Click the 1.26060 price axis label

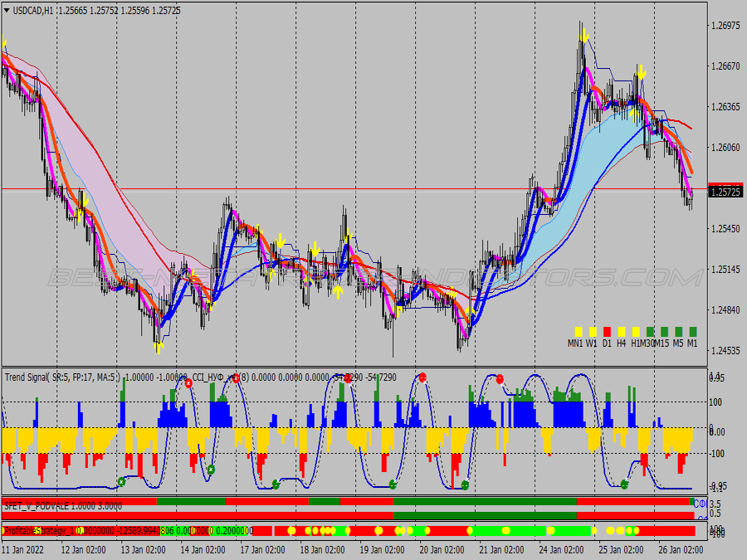[x=725, y=148]
